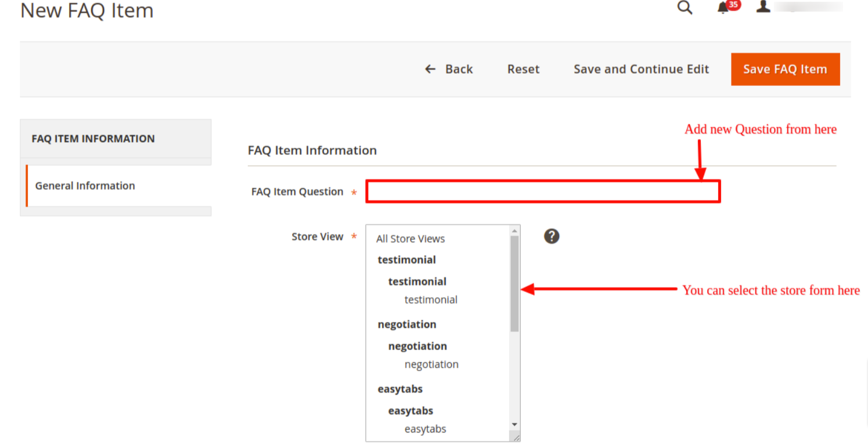Click the notifications bell icon
Image resolution: width=868 pixels, height=443 pixels.
723,8
